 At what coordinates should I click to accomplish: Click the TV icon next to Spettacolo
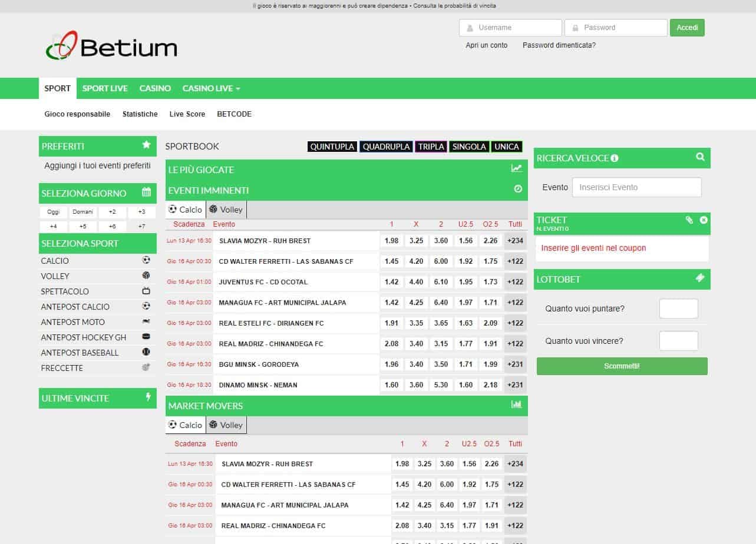tap(146, 291)
